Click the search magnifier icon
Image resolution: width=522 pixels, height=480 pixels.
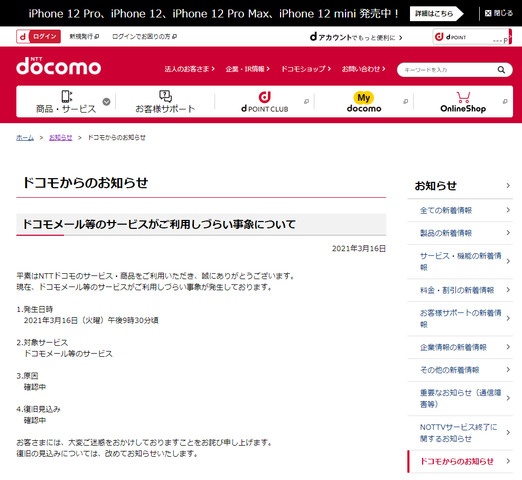point(501,70)
